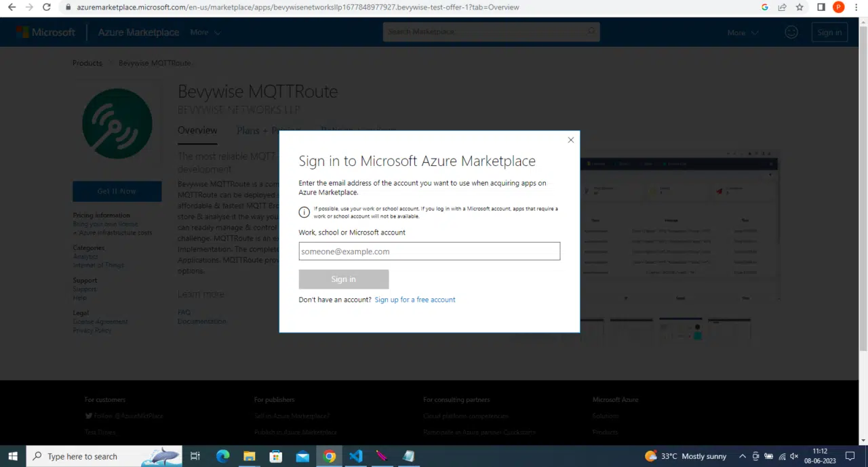Switch to the Overview tab
The height and width of the screenshot is (467, 868).
click(x=197, y=130)
